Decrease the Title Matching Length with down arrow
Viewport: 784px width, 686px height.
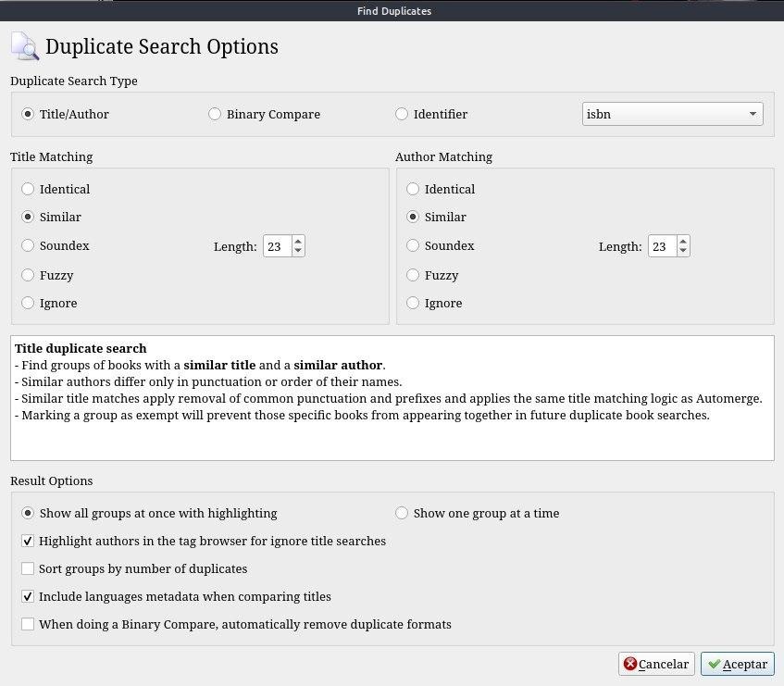pos(298,251)
